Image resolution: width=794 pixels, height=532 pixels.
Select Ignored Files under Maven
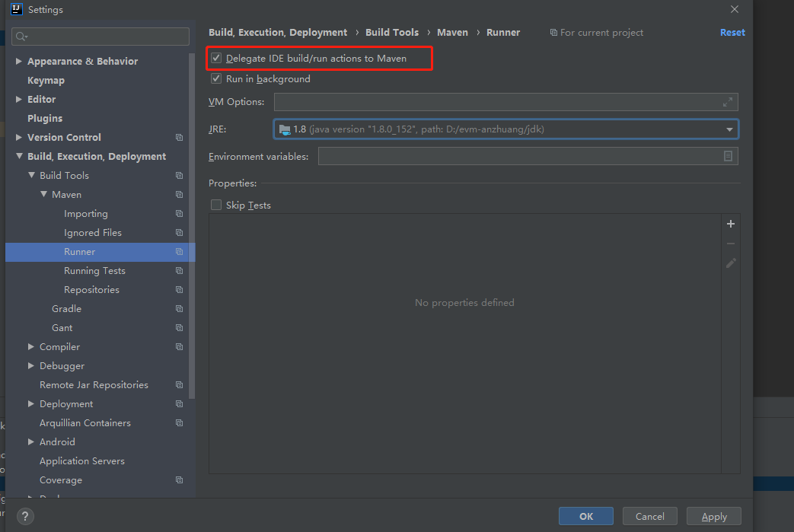(x=93, y=233)
